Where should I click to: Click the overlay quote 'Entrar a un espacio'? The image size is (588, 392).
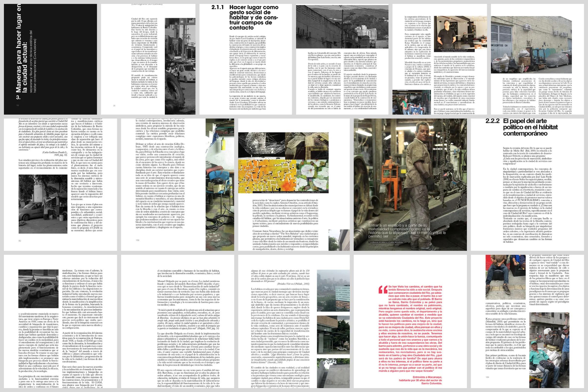pyautogui.click(x=407, y=231)
